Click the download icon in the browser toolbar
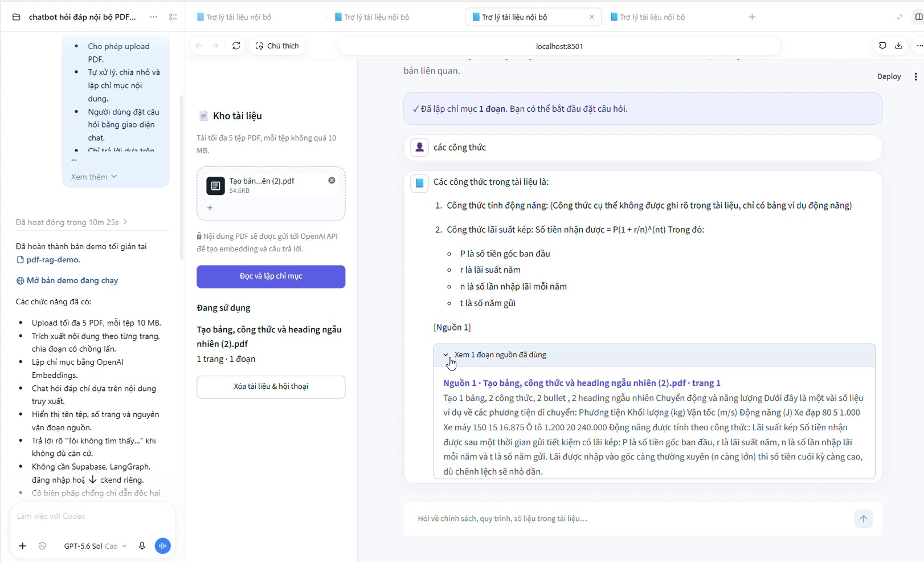The height and width of the screenshot is (562, 924). 898,46
